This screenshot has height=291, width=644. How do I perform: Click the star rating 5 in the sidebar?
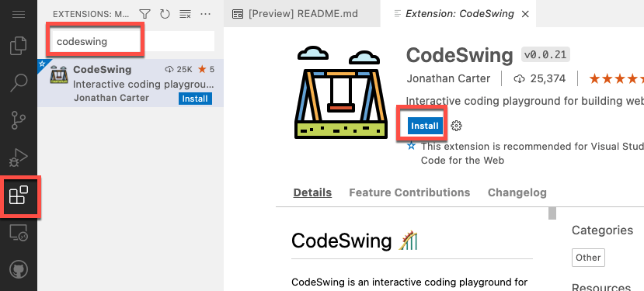(206, 69)
